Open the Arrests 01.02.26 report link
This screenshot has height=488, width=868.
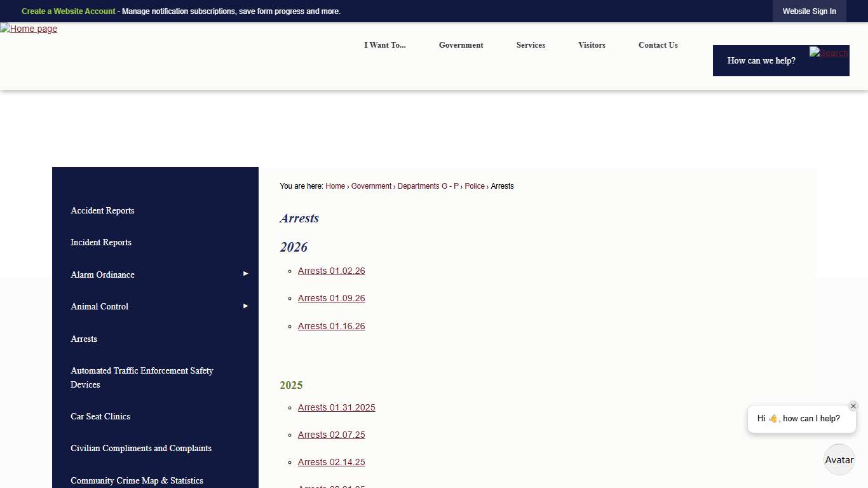click(x=331, y=271)
